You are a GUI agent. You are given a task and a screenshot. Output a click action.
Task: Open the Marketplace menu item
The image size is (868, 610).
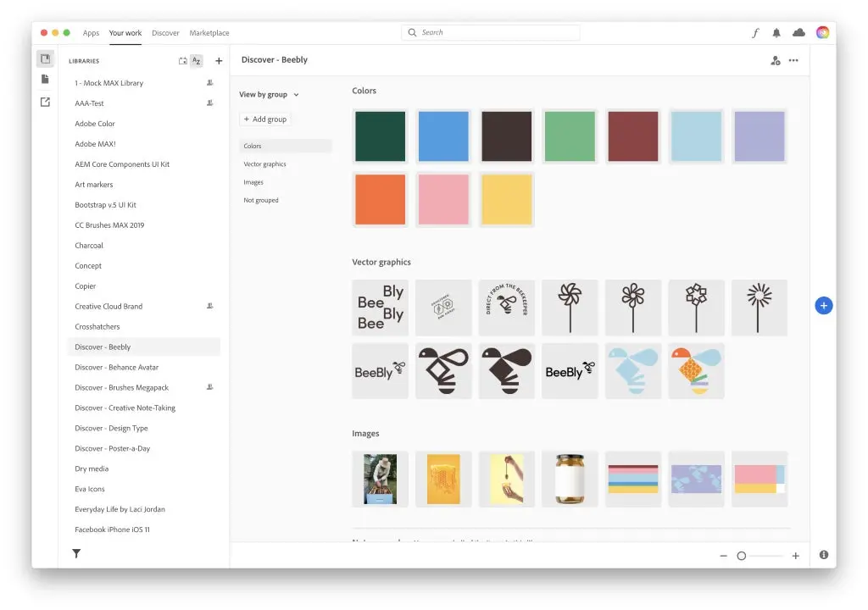(209, 32)
